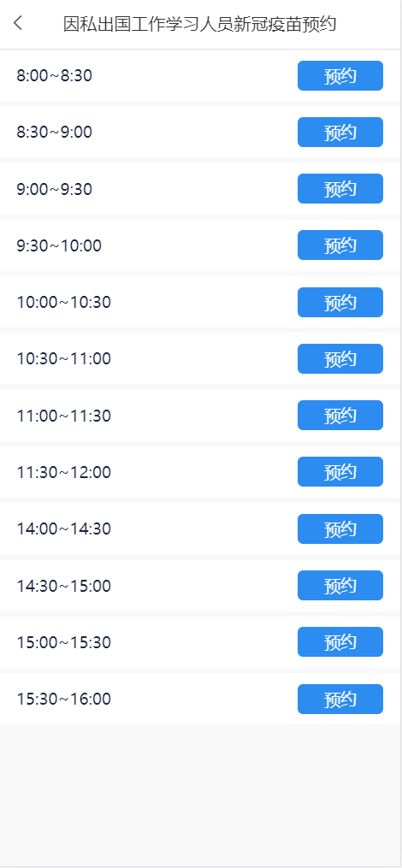
Task: Tap 预约 for 10:30~11:00
Action: click(x=340, y=358)
